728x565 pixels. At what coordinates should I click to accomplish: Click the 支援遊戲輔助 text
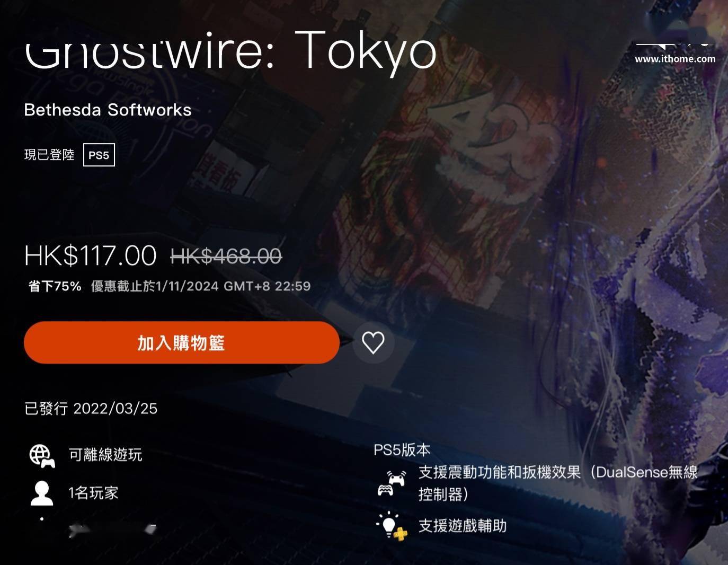(x=463, y=526)
